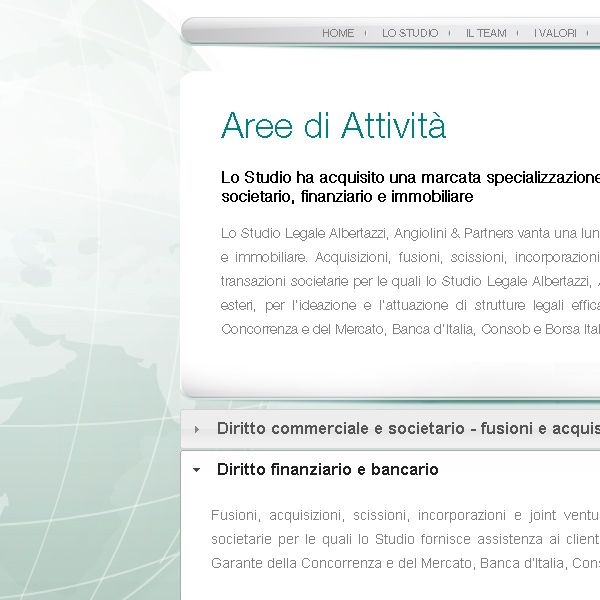The width and height of the screenshot is (600, 600).
Task: Expand the Diritto commerciale e societario arrow
Action: tap(197, 429)
